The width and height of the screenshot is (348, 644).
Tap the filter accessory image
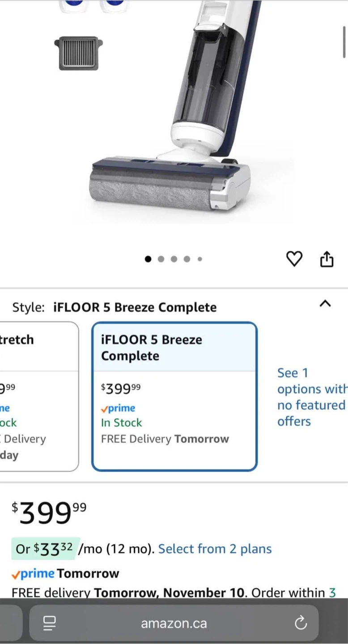[x=78, y=53]
